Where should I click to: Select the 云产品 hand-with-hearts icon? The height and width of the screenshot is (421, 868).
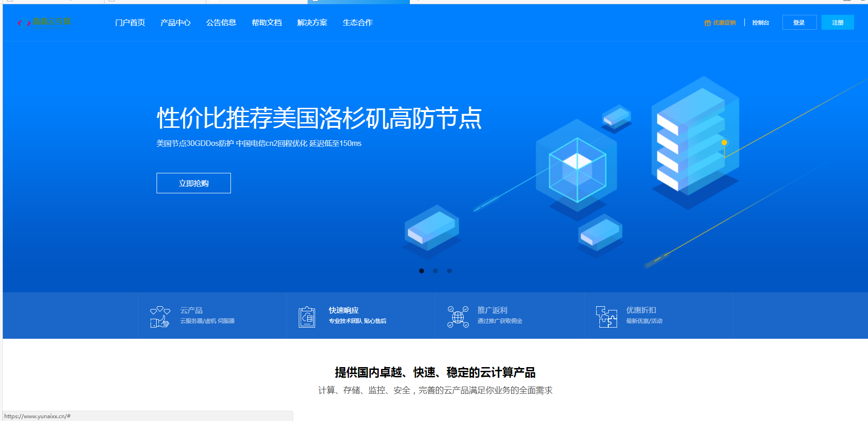click(159, 316)
